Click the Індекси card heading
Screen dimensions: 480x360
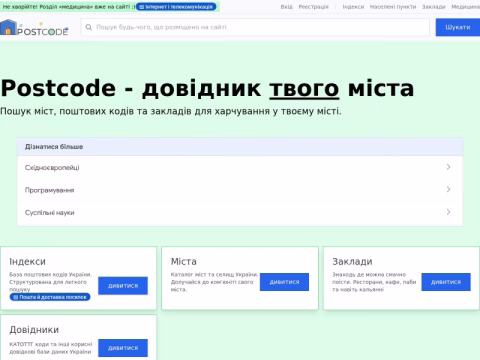pos(27,262)
